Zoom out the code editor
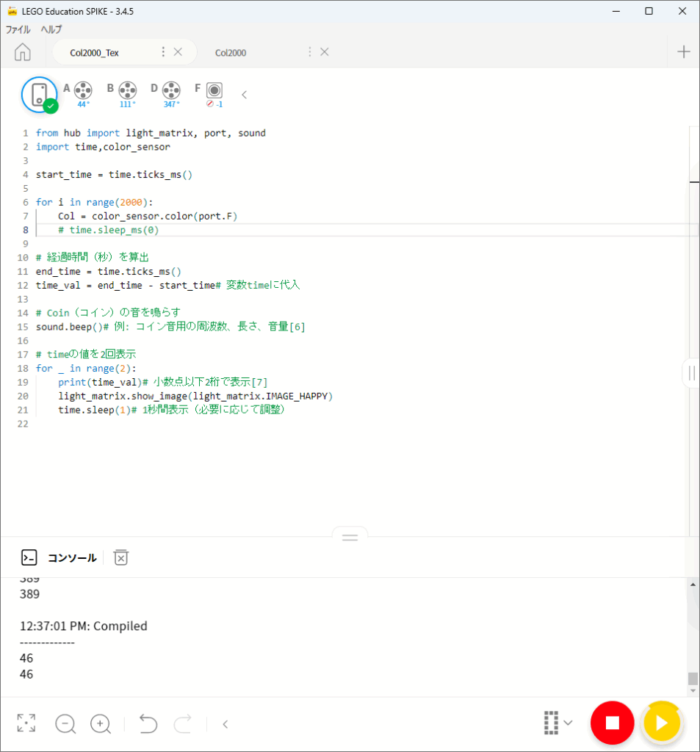This screenshot has height=752, width=700. click(65, 723)
